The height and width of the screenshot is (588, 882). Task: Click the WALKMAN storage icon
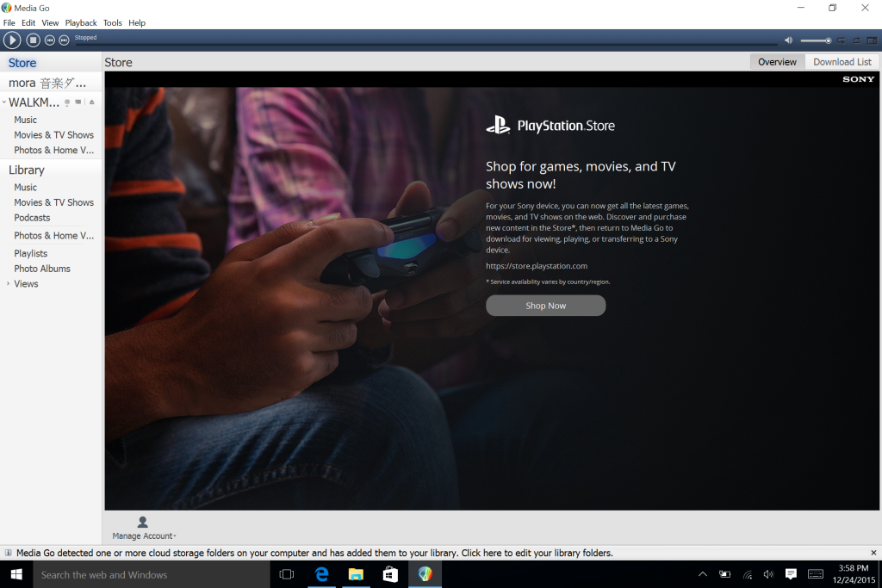coord(78,102)
